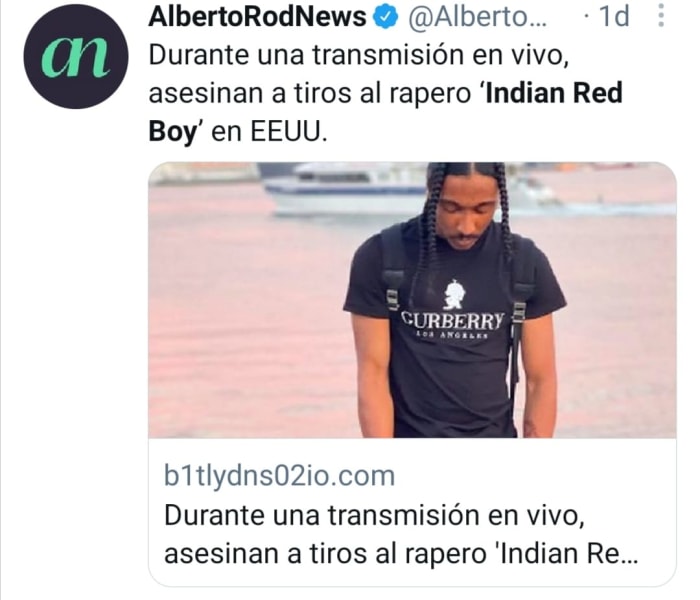Click card text 'asesinan a tiros al rapero'

coord(325,554)
